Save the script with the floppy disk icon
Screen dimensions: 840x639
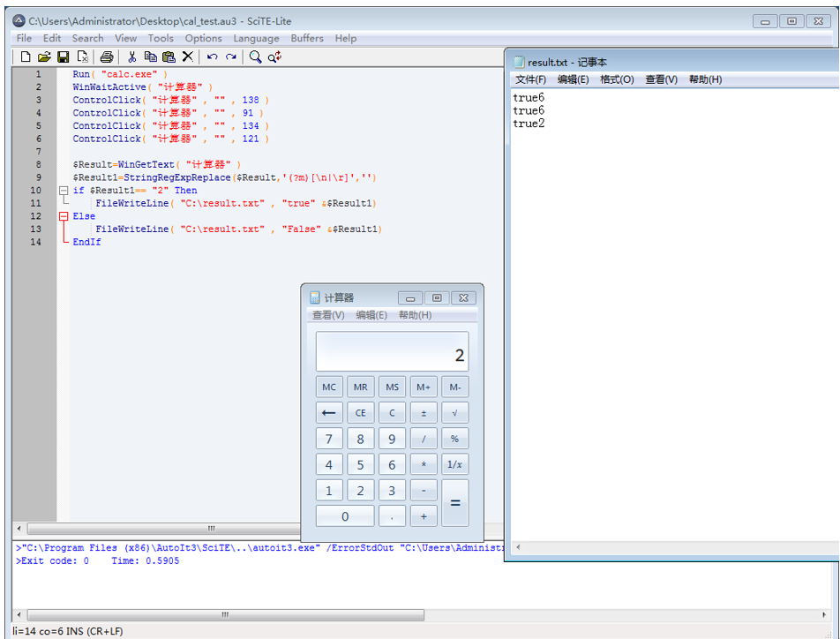(x=64, y=56)
